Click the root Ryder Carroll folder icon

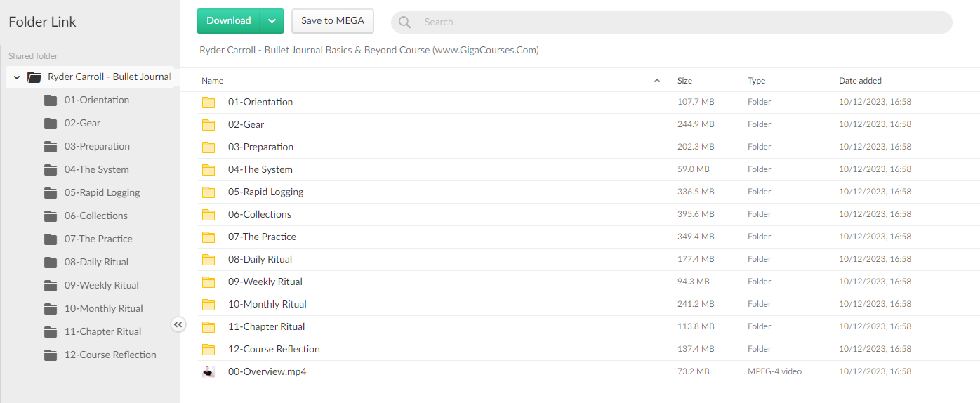[x=34, y=77]
